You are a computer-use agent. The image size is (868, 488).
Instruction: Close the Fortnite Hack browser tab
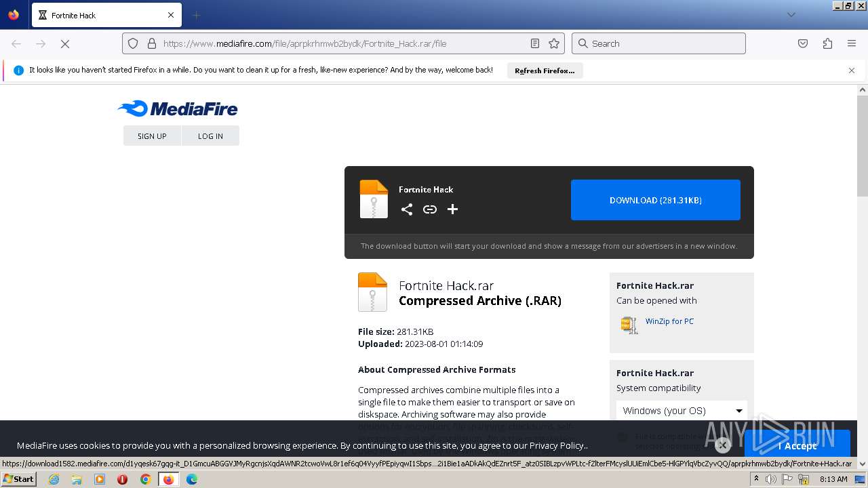pos(171,15)
